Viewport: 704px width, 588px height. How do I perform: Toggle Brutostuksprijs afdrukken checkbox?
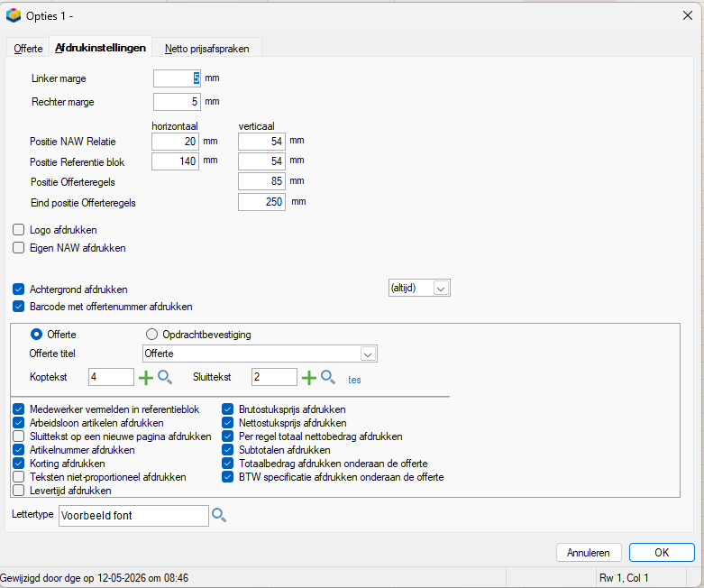point(228,409)
